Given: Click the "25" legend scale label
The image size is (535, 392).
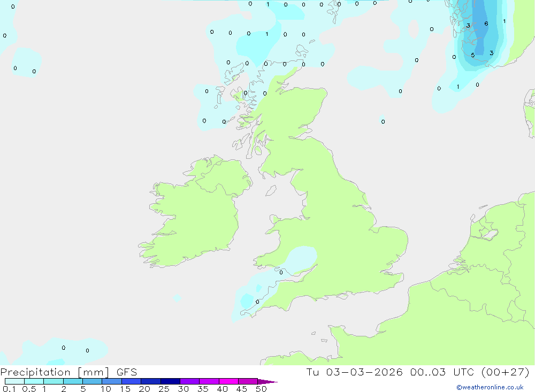Looking at the screenshot, I should [x=164, y=389].
